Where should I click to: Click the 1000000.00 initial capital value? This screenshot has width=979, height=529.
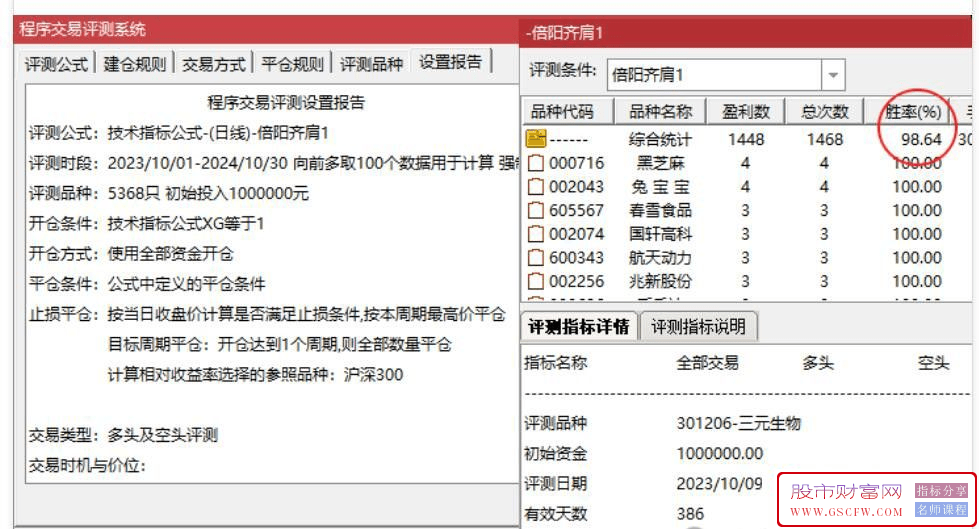(x=720, y=453)
